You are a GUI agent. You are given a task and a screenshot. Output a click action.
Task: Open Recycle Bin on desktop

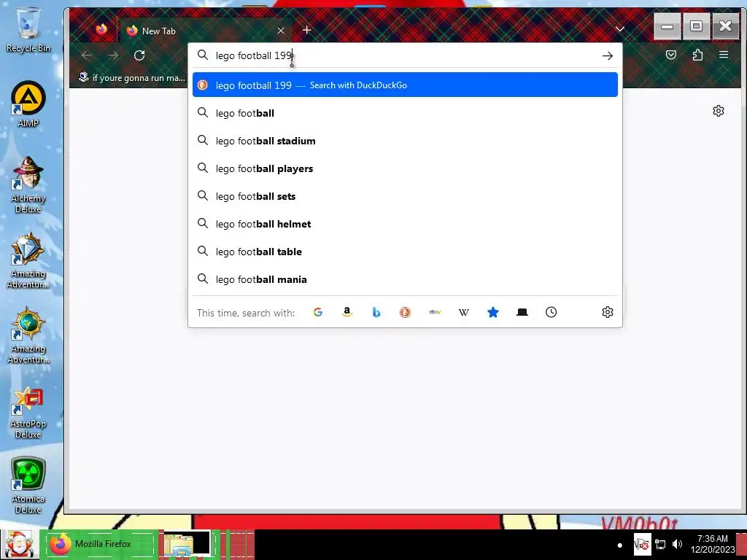(x=28, y=29)
